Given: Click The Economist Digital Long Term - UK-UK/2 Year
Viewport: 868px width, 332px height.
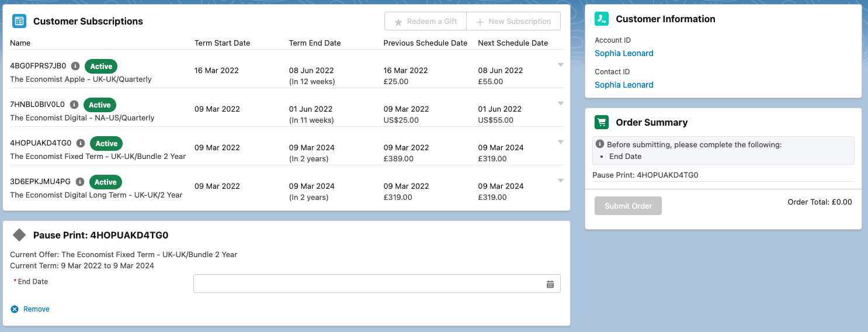Looking at the screenshot, I should pos(96,195).
